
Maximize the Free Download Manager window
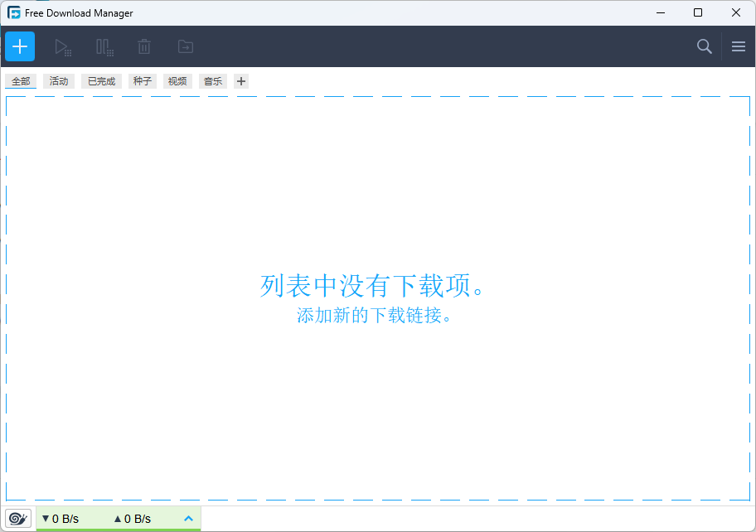coord(698,12)
